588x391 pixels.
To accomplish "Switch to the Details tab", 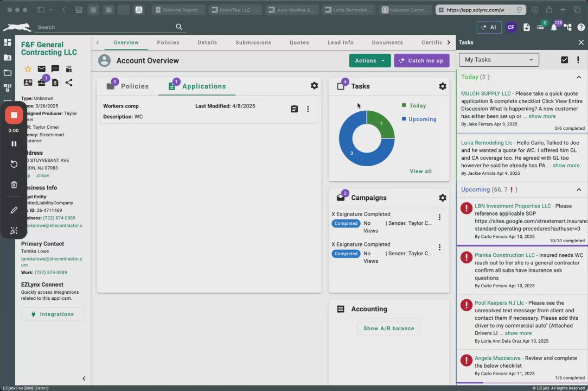I will point(207,42).
